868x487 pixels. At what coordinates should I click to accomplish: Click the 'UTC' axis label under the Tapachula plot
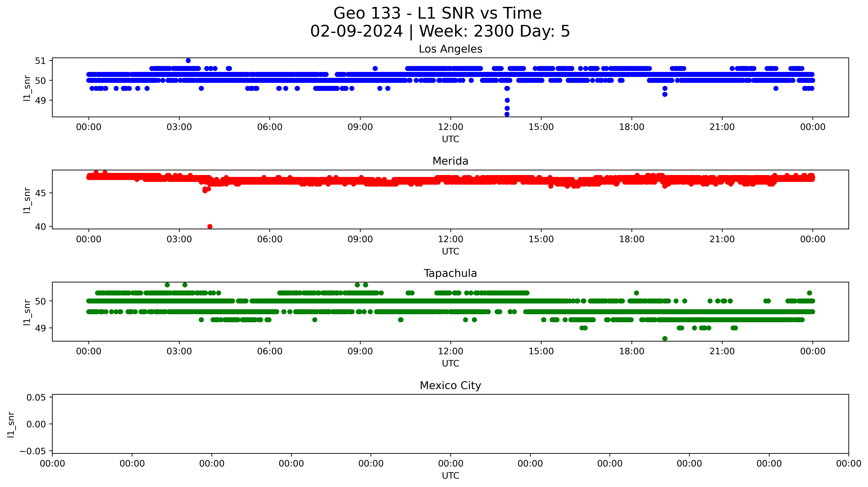point(451,364)
